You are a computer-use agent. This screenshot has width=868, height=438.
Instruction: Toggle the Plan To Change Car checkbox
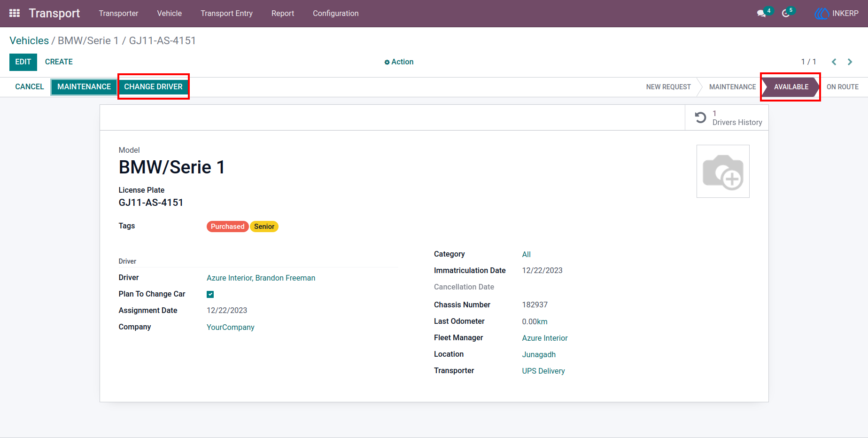(210, 294)
